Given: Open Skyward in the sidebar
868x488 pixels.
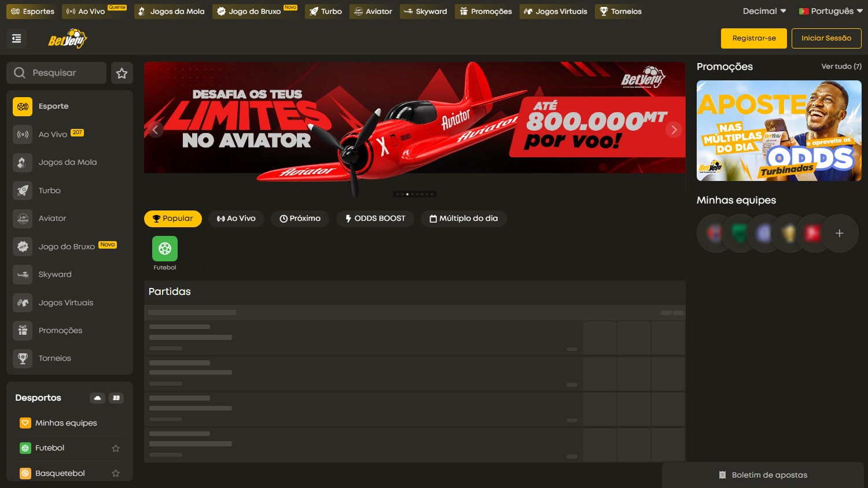Looking at the screenshot, I should point(69,275).
